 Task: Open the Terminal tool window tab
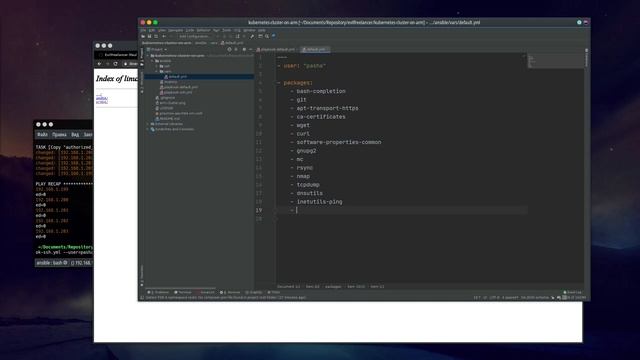click(x=183, y=292)
